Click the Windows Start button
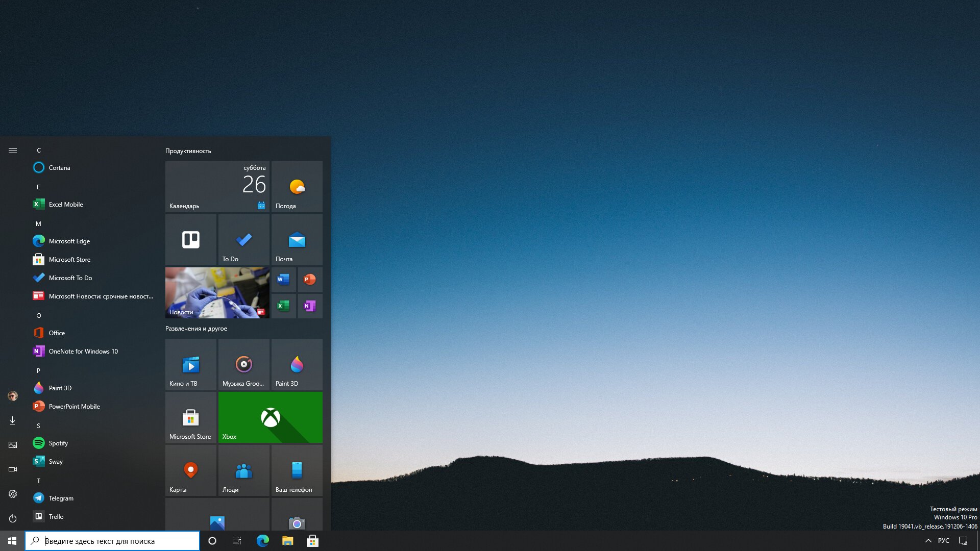Viewport: 980px width, 551px height. click(12, 541)
